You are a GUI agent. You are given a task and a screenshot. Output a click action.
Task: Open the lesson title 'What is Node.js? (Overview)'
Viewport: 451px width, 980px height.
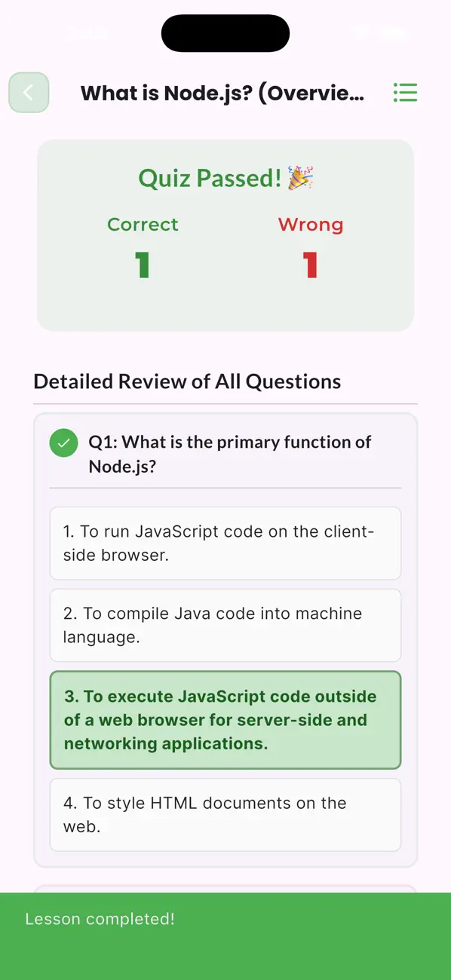click(223, 92)
